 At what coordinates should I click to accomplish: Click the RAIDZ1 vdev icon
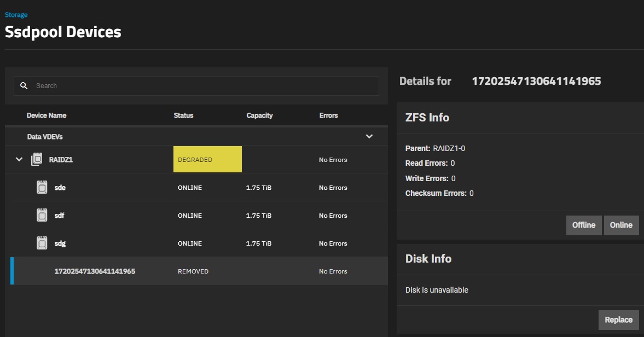click(x=37, y=160)
